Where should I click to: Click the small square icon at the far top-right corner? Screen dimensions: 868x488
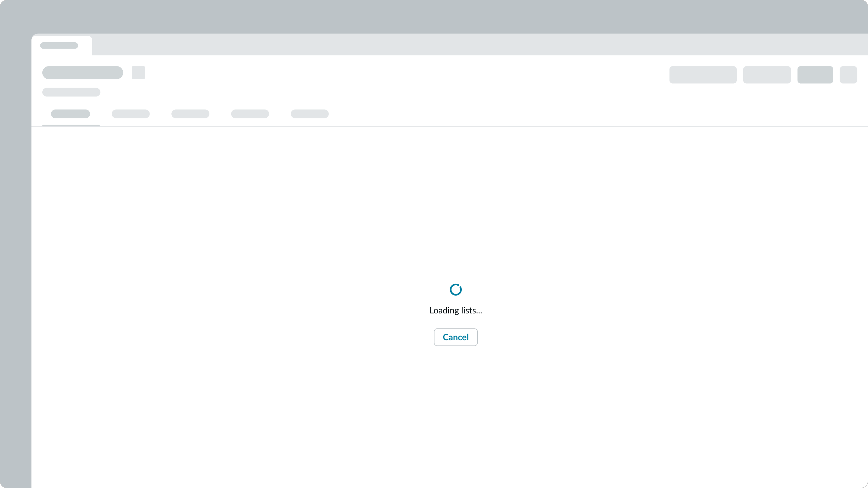pyautogui.click(x=848, y=75)
